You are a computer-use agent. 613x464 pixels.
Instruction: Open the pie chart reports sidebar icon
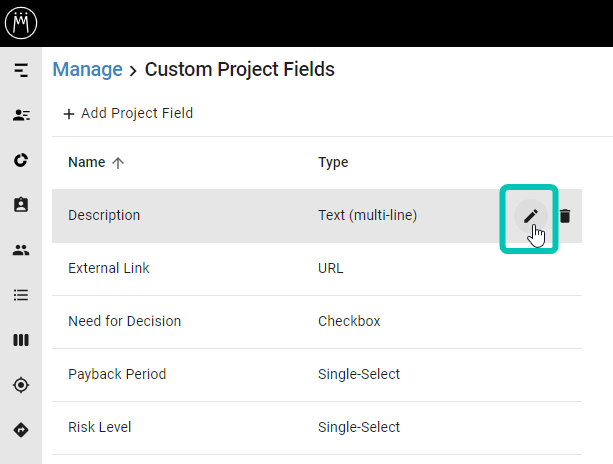click(21, 160)
